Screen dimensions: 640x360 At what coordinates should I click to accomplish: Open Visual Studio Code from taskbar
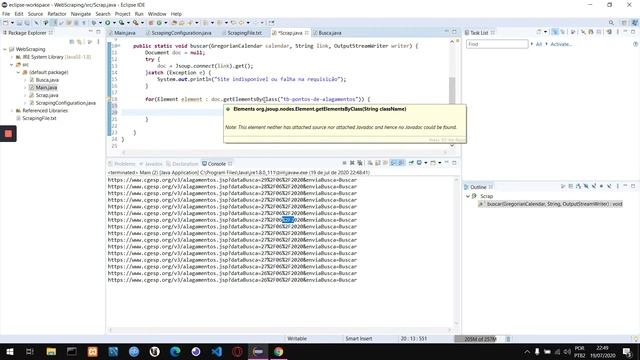217,351
